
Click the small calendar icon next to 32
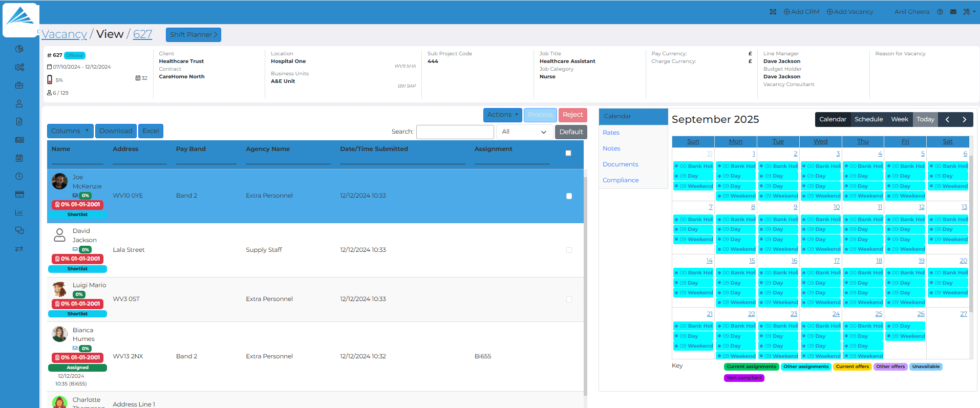click(x=138, y=78)
